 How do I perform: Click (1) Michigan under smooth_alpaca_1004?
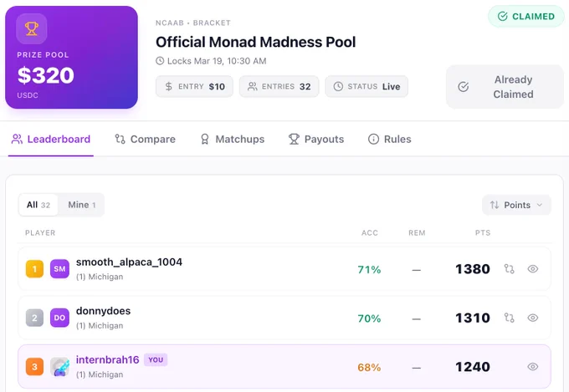tap(100, 277)
